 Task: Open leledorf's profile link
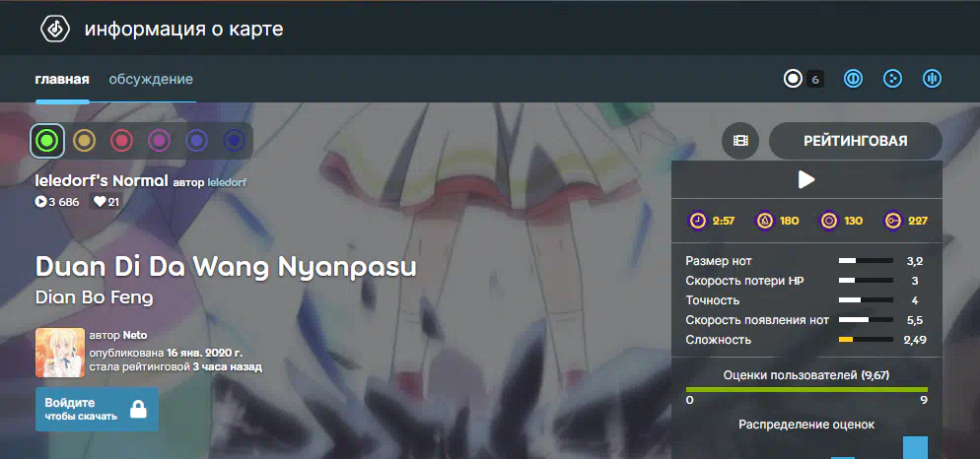pyautogui.click(x=227, y=182)
